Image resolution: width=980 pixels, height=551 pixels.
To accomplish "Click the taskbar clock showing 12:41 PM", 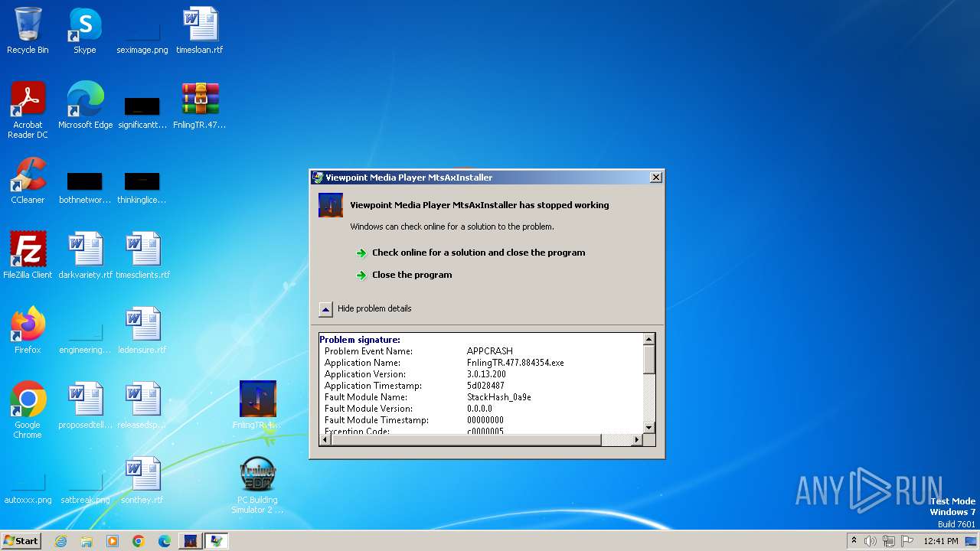I will tap(941, 541).
